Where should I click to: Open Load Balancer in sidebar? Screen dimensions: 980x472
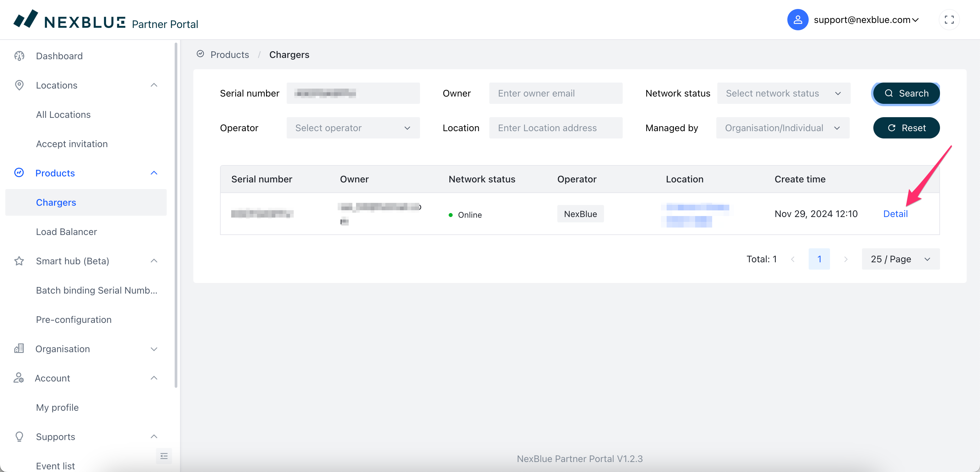(x=66, y=232)
